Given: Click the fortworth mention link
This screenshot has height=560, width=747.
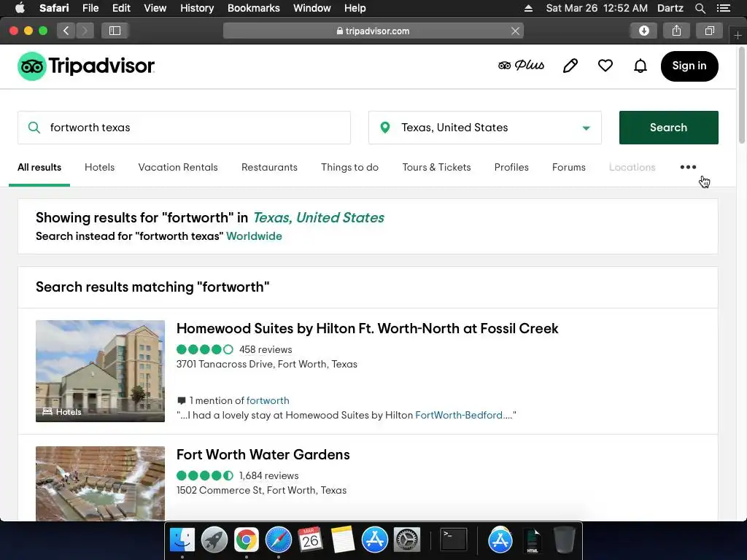Looking at the screenshot, I should pyautogui.click(x=268, y=400).
